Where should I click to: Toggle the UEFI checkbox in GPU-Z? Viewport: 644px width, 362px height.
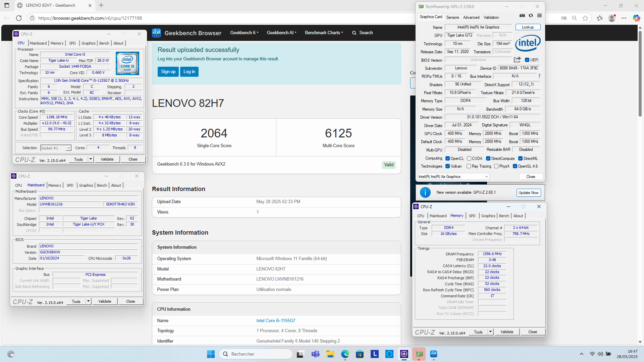(x=527, y=60)
